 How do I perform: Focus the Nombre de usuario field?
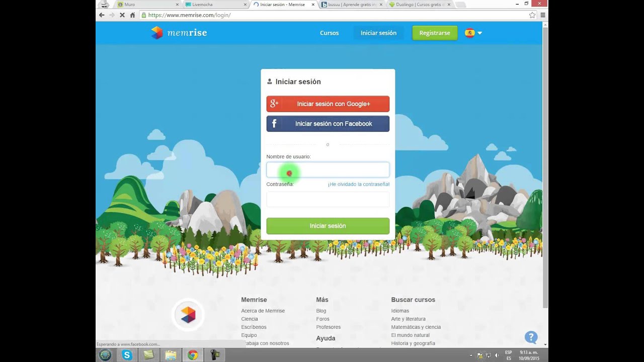point(328,169)
